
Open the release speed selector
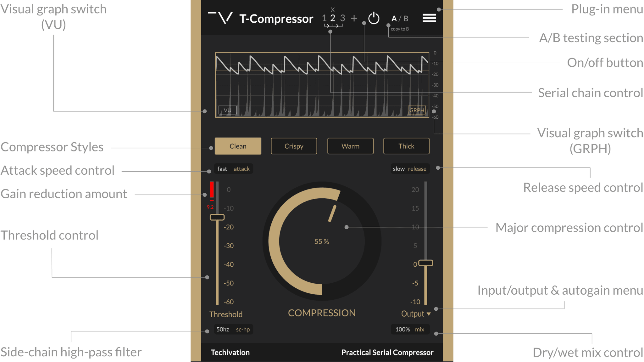click(x=410, y=169)
